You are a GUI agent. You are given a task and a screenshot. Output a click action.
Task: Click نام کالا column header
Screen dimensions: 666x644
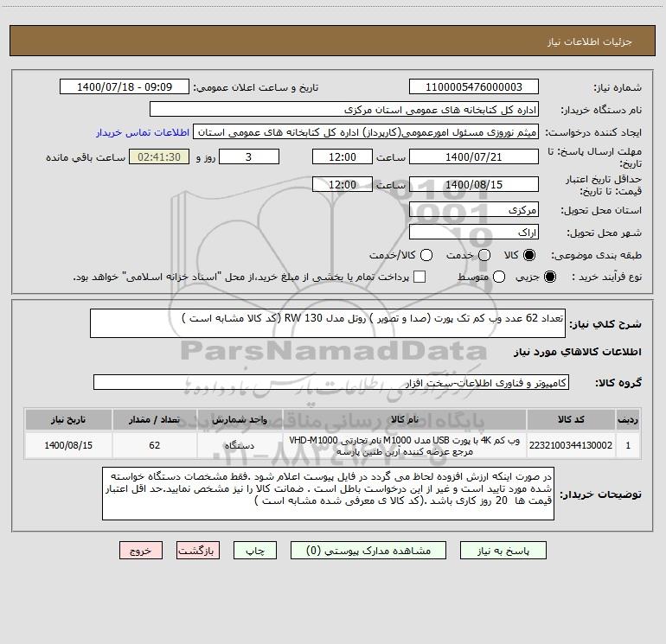[x=405, y=419]
